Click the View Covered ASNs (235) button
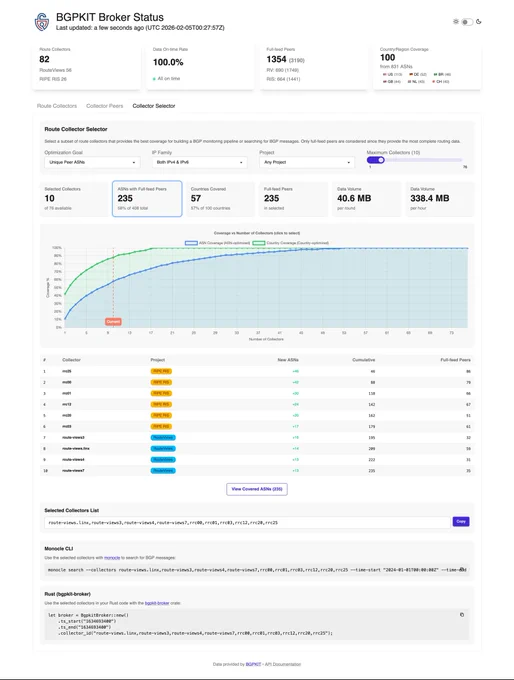Image resolution: width=514 pixels, height=680 pixels. (x=257, y=489)
